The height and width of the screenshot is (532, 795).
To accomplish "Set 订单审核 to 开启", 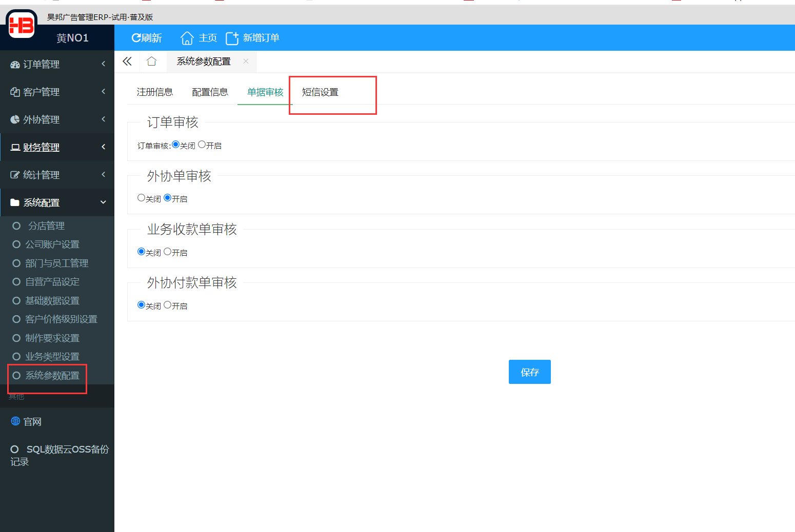I will (x=202, y=145).
